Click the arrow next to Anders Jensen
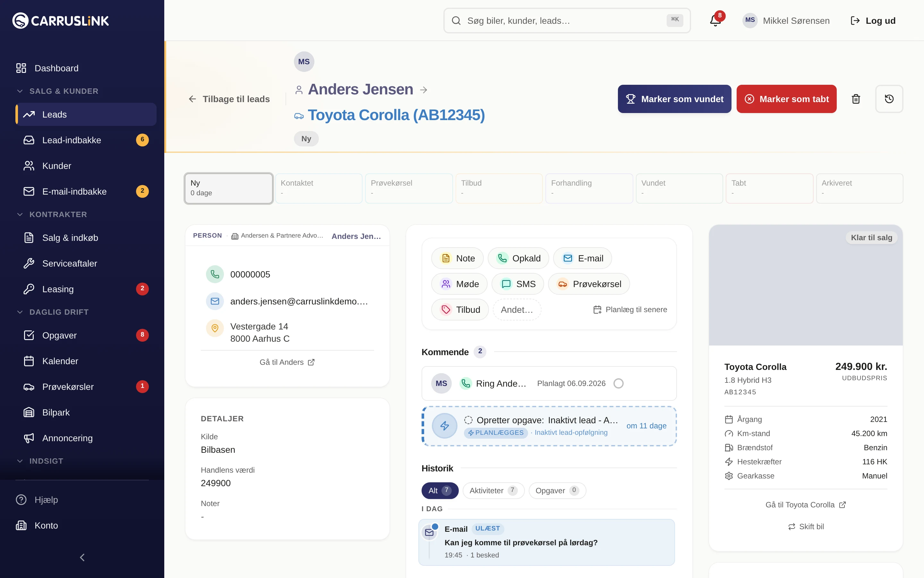This screenshot has height=578, width=924. (x=424, y=90)
